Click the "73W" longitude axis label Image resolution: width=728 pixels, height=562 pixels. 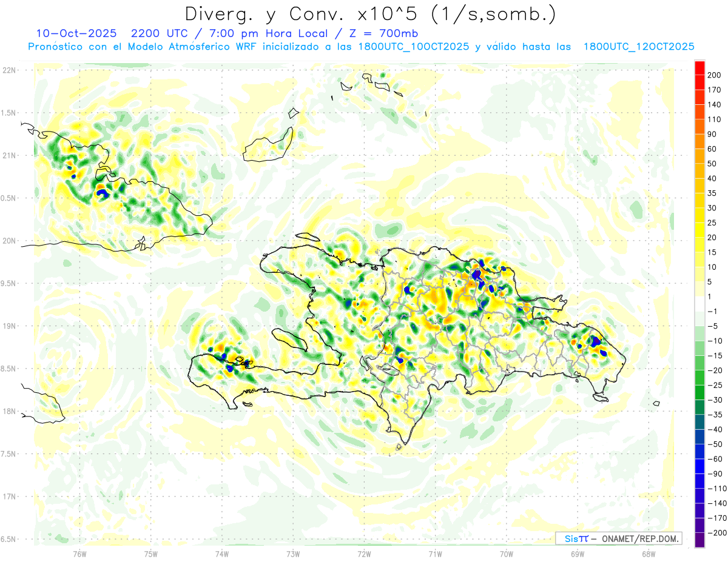pyautogui.click(x=293, y=554)
